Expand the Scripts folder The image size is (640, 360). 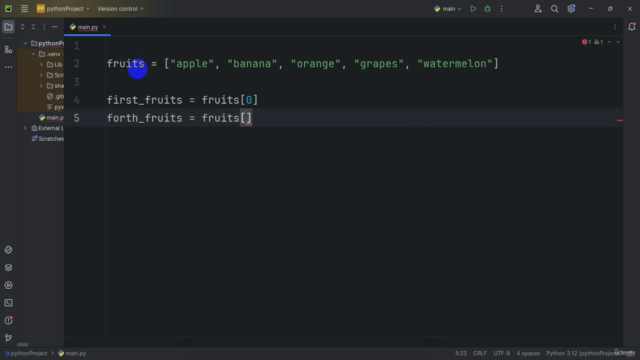coord(41,75)
